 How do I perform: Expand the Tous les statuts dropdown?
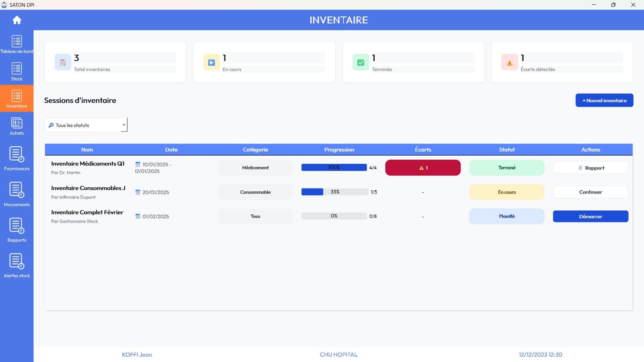point(86,125)
